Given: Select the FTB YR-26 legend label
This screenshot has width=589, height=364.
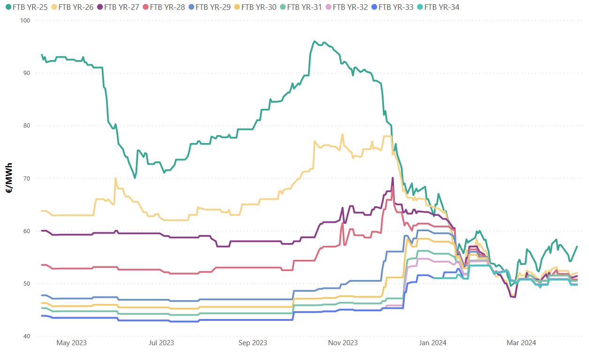Looking at the screenshot, I should [76, 7].
